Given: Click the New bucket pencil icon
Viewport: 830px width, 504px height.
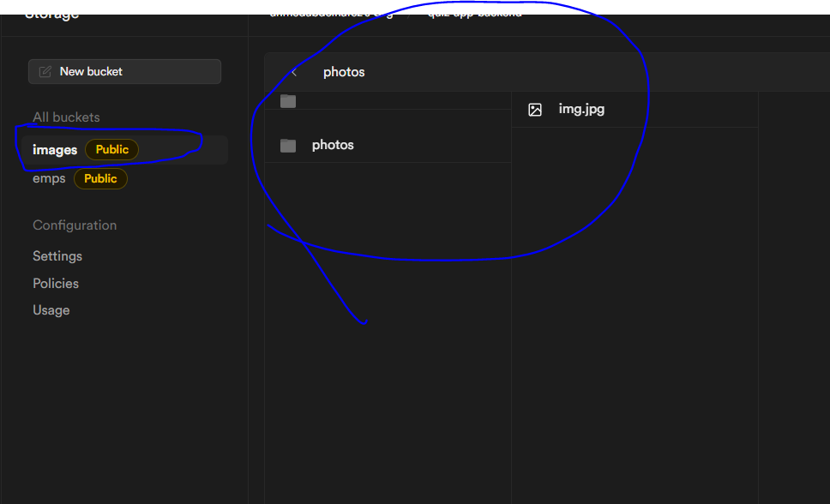Looking at the screenshot, I should tap(45, 71).
